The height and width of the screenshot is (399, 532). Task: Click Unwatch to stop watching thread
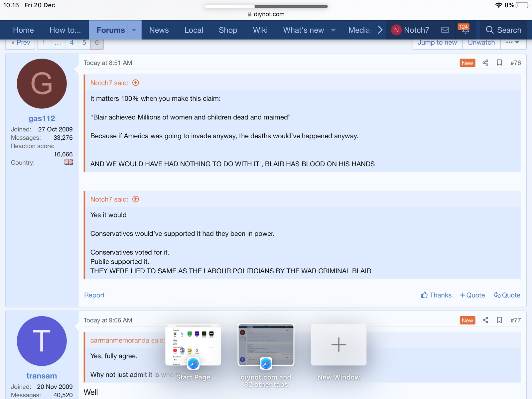point(481,43)
